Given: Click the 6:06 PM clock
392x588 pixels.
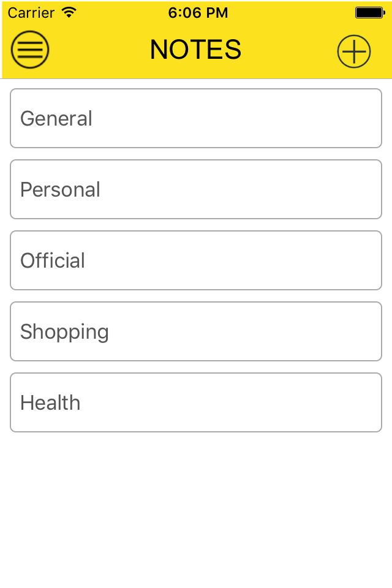Looking at the screenshot, I should (x=198, y=12).
